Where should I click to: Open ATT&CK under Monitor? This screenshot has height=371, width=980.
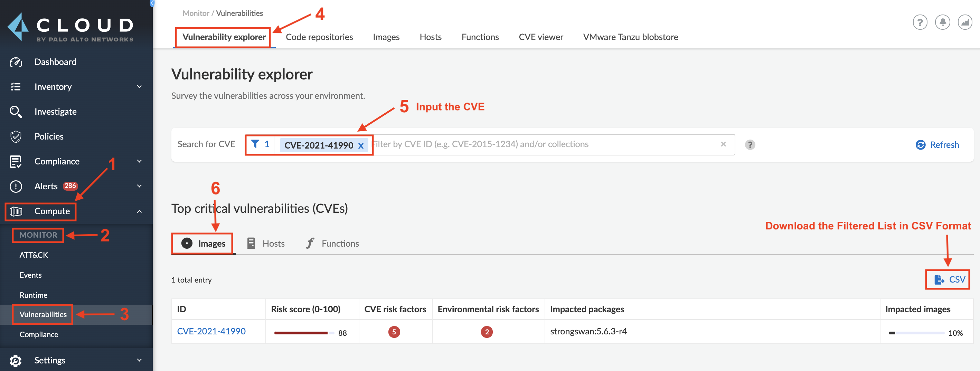tap(34, 255)
